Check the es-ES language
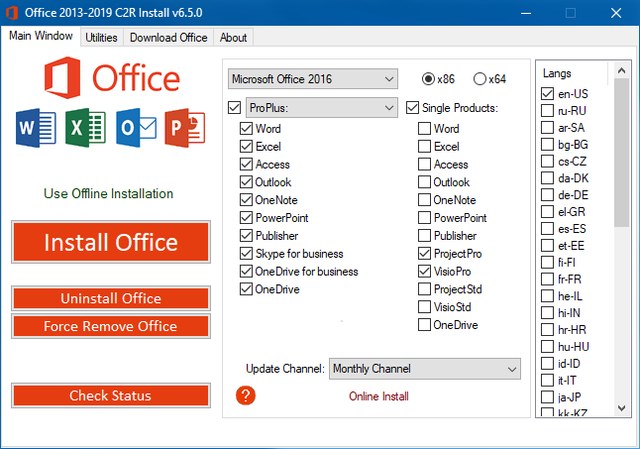 tap(547, 228)
